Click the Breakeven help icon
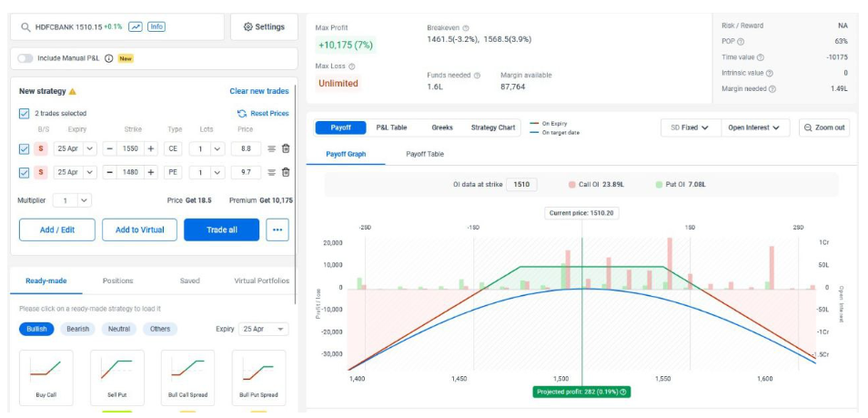 pyautogui.click(x=466, y=28)
